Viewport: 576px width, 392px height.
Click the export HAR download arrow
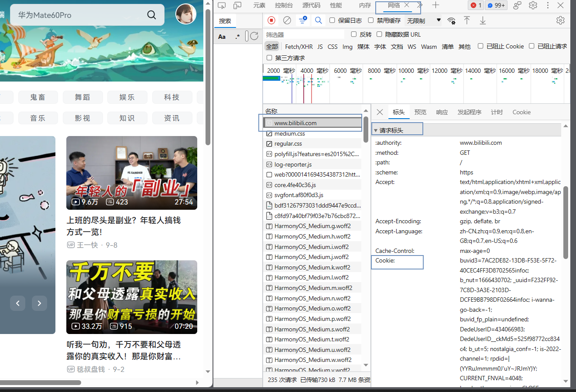point(483,20)
